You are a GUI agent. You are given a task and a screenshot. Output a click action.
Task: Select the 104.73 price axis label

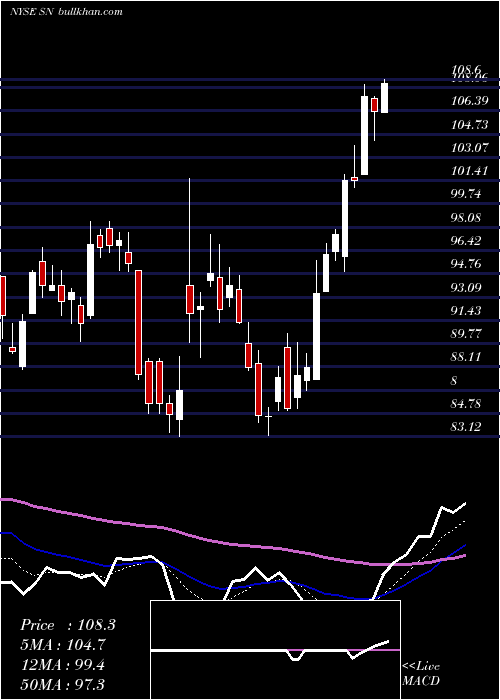[470, 125]
